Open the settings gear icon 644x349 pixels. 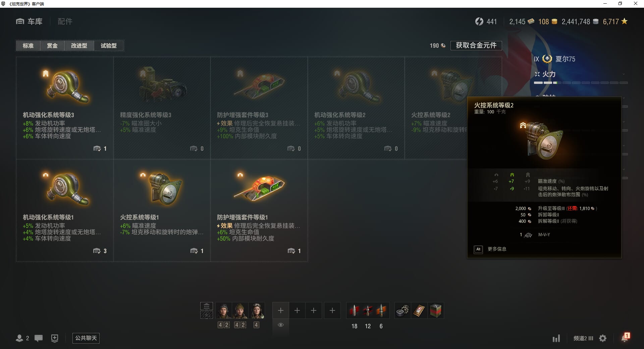point(603,338)
